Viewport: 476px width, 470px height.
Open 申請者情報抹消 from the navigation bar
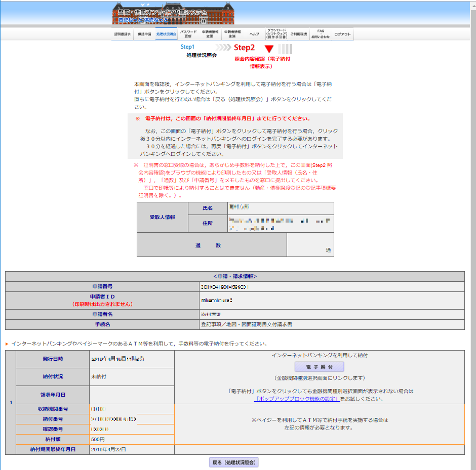tap(232, 34)
